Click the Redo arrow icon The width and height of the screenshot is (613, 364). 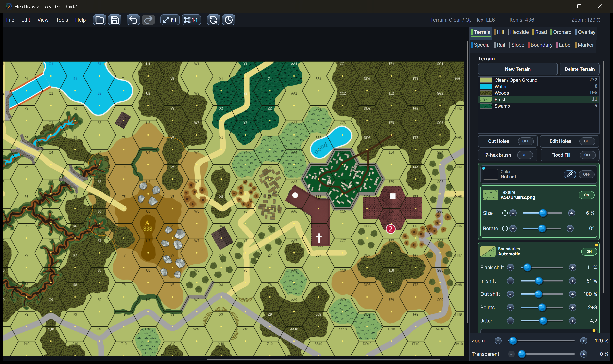tap(148, 20)
